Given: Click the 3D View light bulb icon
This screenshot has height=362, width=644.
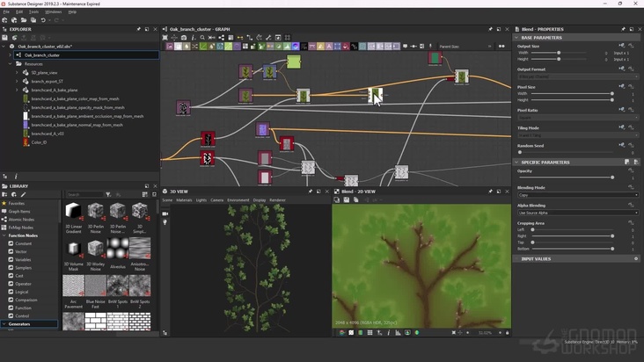Looking at the screenshot, I should 165,222.
